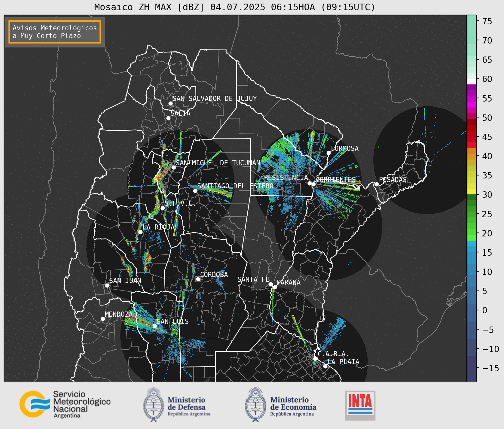The width and height of the screenshot is (504, 429).
Task: Click the MENDOZA city label
Action: [119, 314]
